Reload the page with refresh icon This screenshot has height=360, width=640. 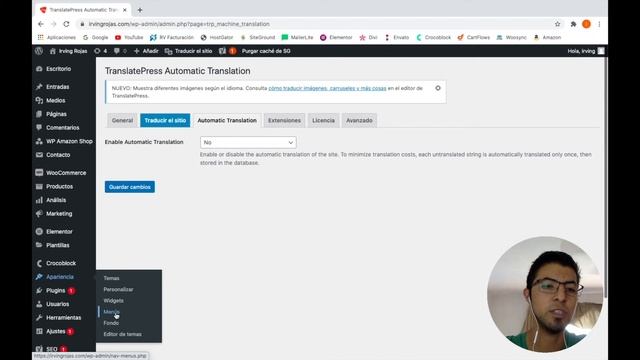tap(66, 24)
